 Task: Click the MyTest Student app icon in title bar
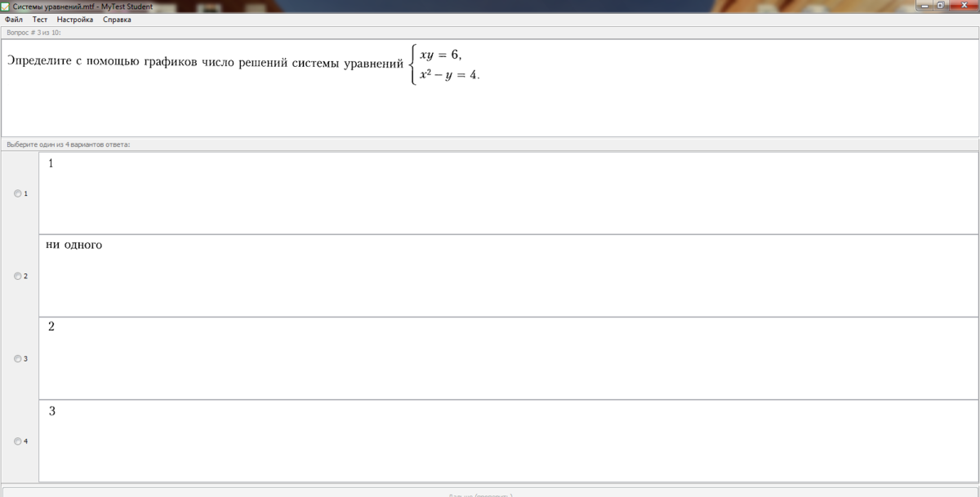[x=6, y=6]
